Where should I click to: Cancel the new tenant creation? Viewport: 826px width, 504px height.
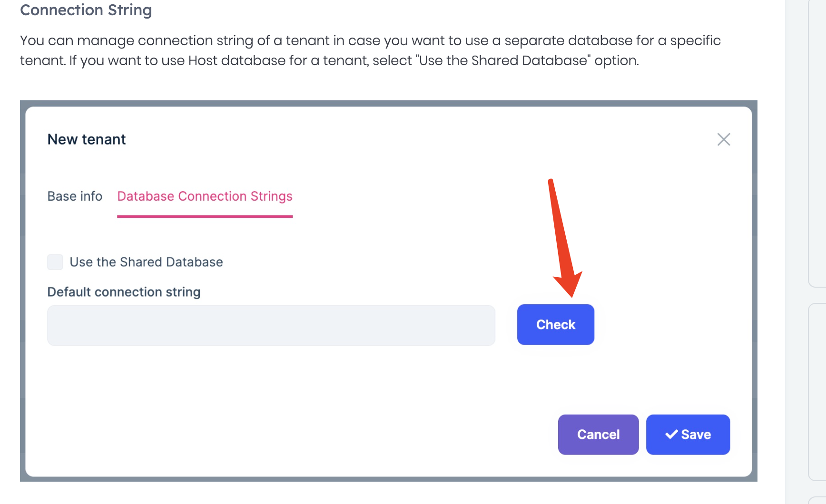[x=598, y=435]
